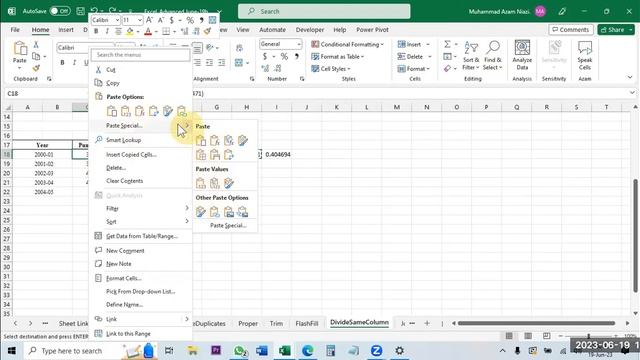This screenshot has height=360, width=640.
Task: Click Linked Picture icon in Other Paste Options
Action: (242, 211)
